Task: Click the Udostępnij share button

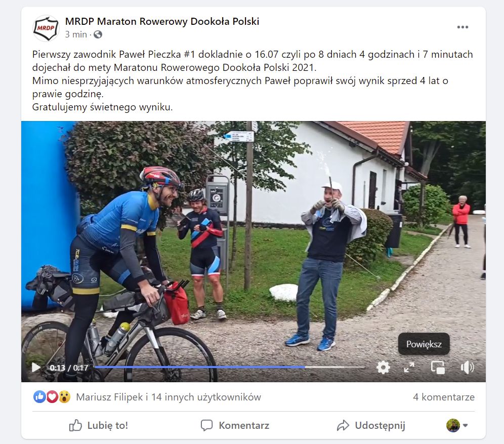Action: [x=370, y=425]
